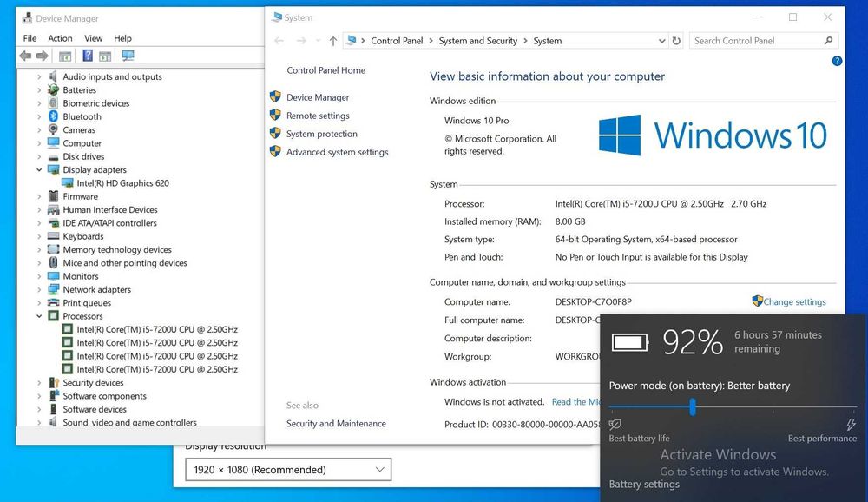This screenshot has height=502, width=868.
Task: Open the View menu in Device Manager
Action: 93,38
